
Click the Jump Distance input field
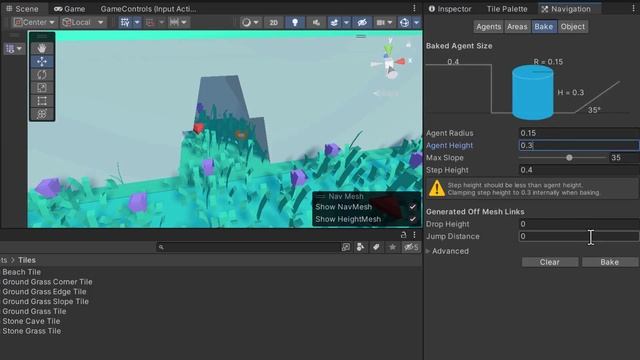[579, 236]
